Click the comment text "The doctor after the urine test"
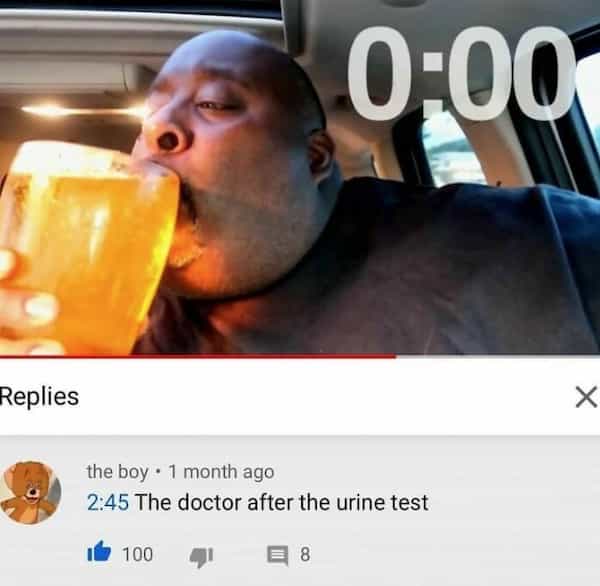The width and height of the screenshot is (600, 586). point(282,502)
